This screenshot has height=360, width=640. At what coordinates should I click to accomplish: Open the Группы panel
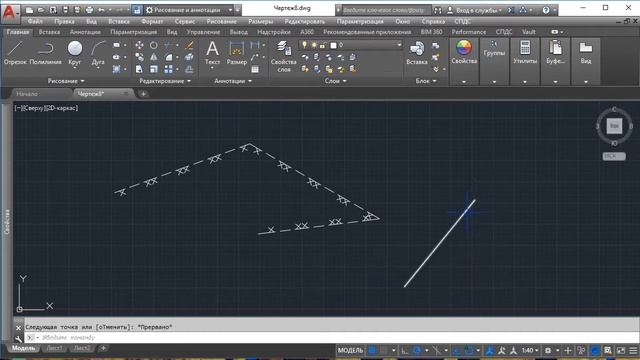click(494, 48)
